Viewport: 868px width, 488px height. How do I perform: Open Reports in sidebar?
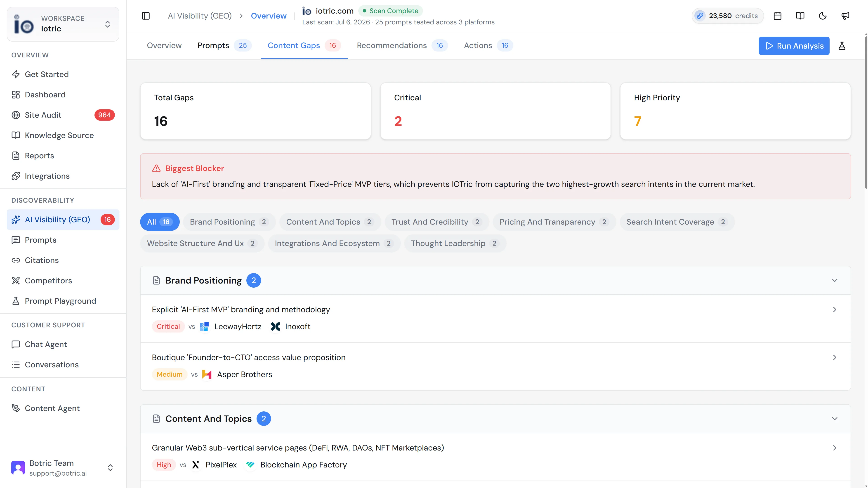click(63, 156)
